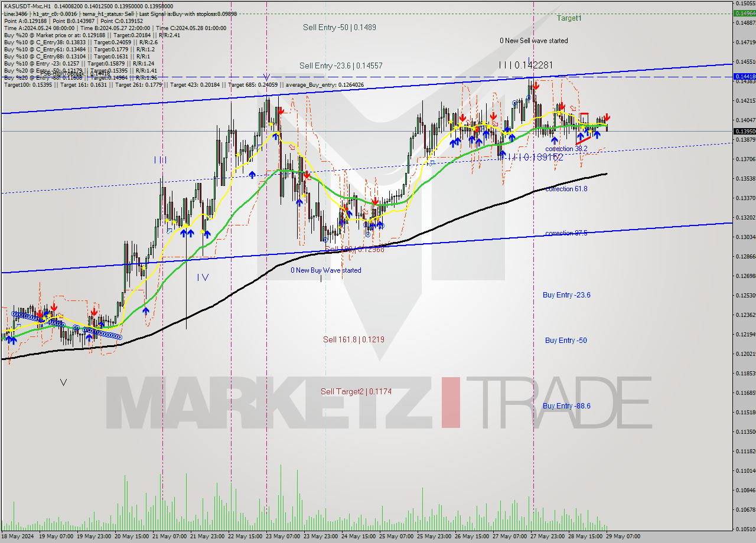The width and height of the screenshot is (756, 543).
Task: Click the '20 May 15:00' time label
Action: click(131, 537)
